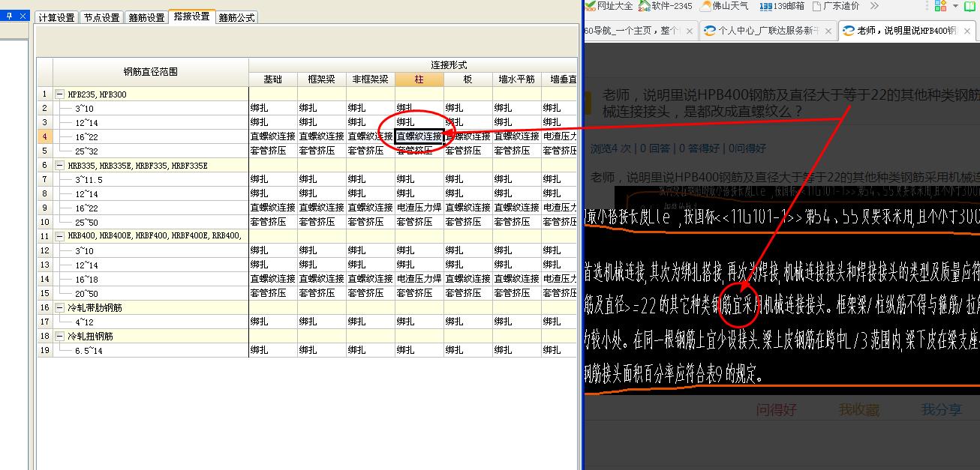980x470 pixels.
Task: Close the 个人中心_广联达服务新干线 tab
Action: (828, 31)
